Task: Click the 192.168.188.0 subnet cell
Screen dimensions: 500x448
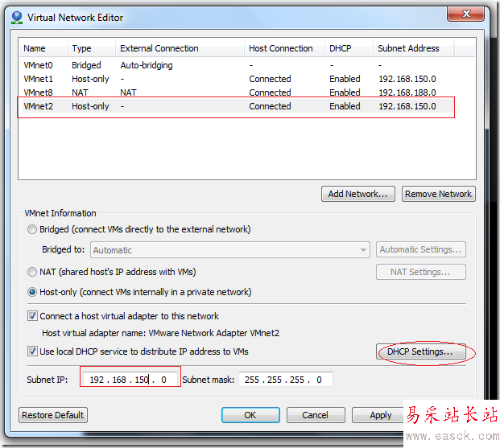Action: point(407,92)
